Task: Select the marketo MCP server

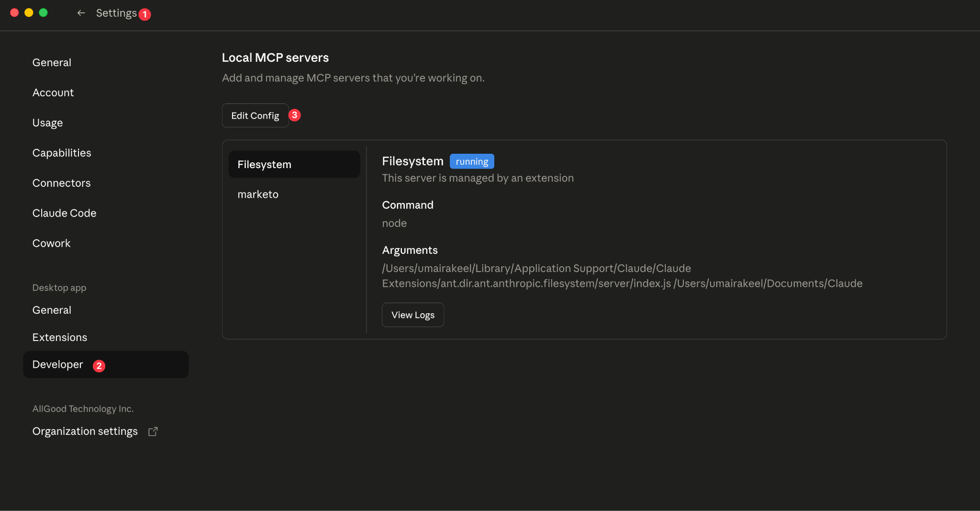Action: tap(258, 194)
